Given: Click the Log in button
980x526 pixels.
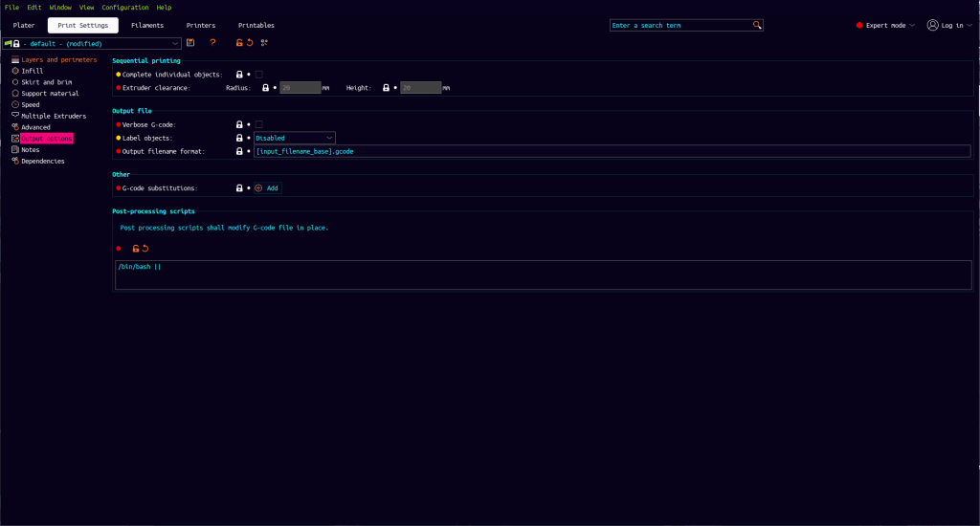Looking at the screenshot, I should click(947, 25).
